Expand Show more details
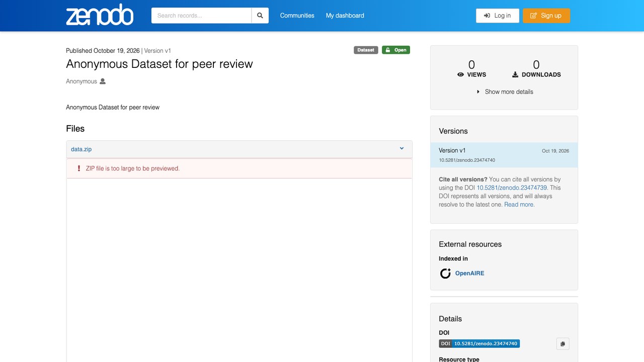644x362 pixels. click(505, 92)
